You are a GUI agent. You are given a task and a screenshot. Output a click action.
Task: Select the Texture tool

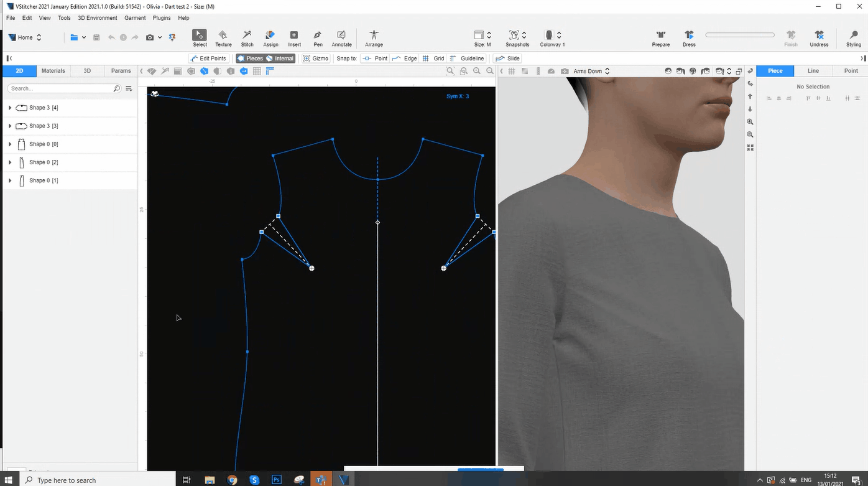point(223,38)
